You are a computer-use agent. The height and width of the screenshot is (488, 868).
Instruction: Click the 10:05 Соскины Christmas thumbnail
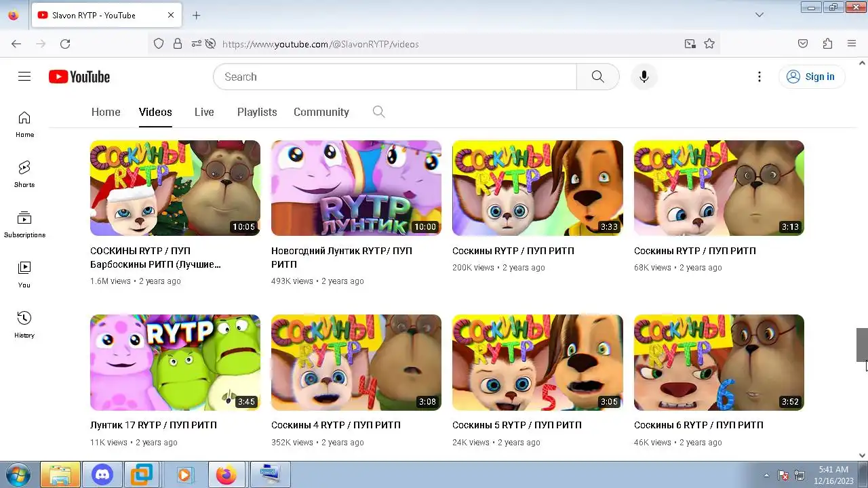pyautogui.click(x=175, y=188)
